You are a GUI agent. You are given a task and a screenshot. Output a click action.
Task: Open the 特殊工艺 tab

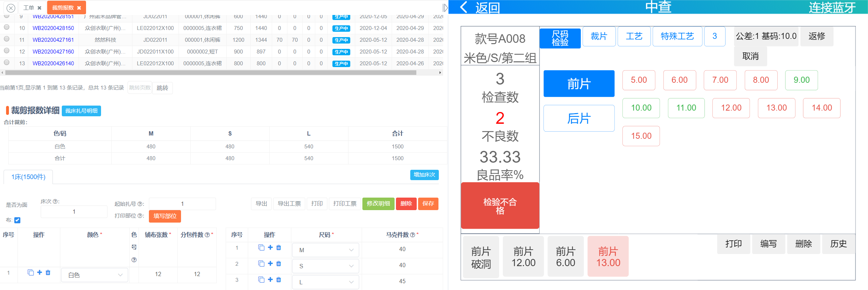(x=677, y=36)
